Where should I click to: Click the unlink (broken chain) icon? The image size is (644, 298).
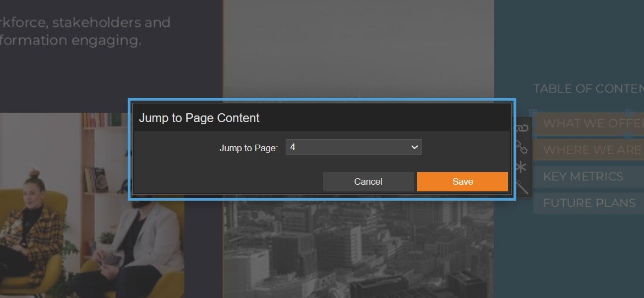click(522, 147)
